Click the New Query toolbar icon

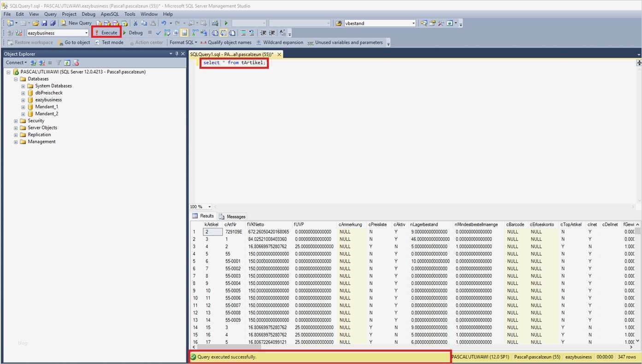tap(77, 23)
